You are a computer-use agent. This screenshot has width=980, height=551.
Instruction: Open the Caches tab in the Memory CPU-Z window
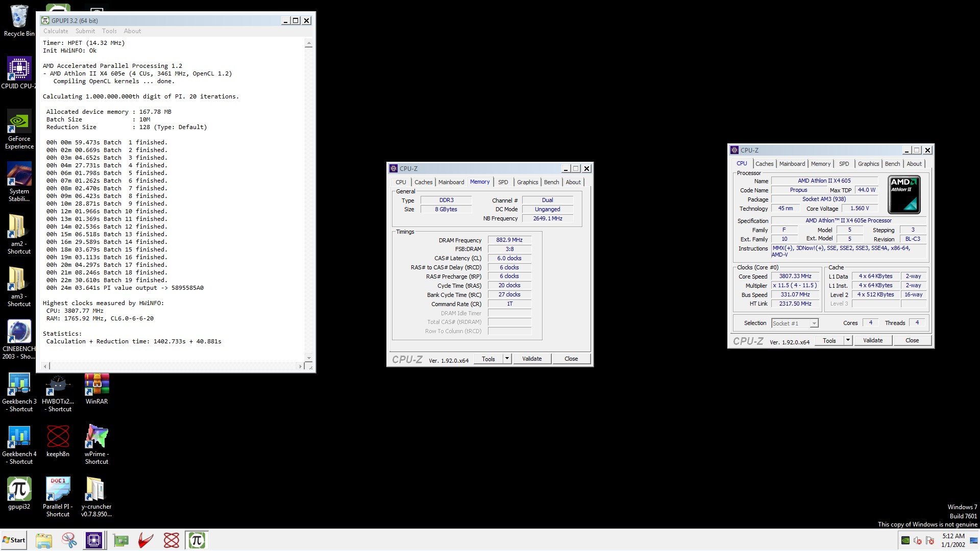click(423, 182)
